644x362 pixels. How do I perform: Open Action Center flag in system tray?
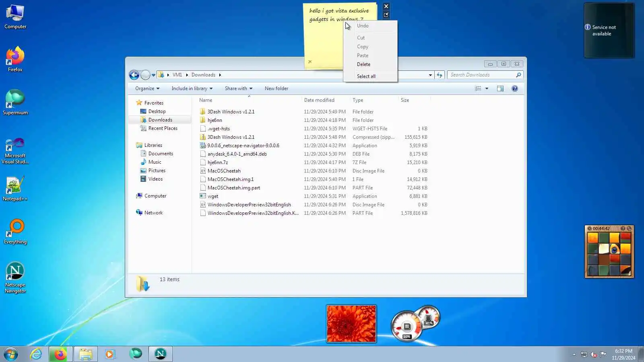tap(603, 354)
